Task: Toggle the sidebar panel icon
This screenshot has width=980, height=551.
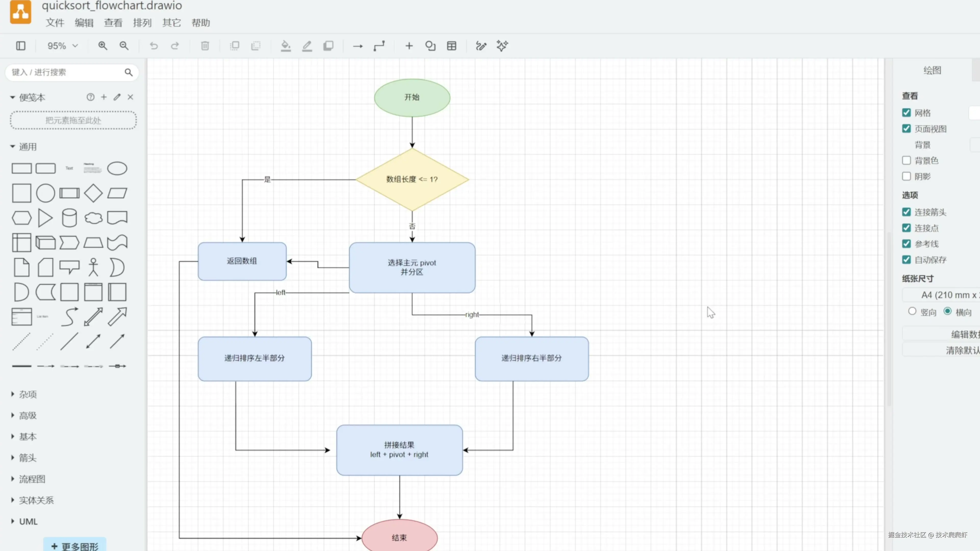Action: pyautogui.click(x=20, y=46)
